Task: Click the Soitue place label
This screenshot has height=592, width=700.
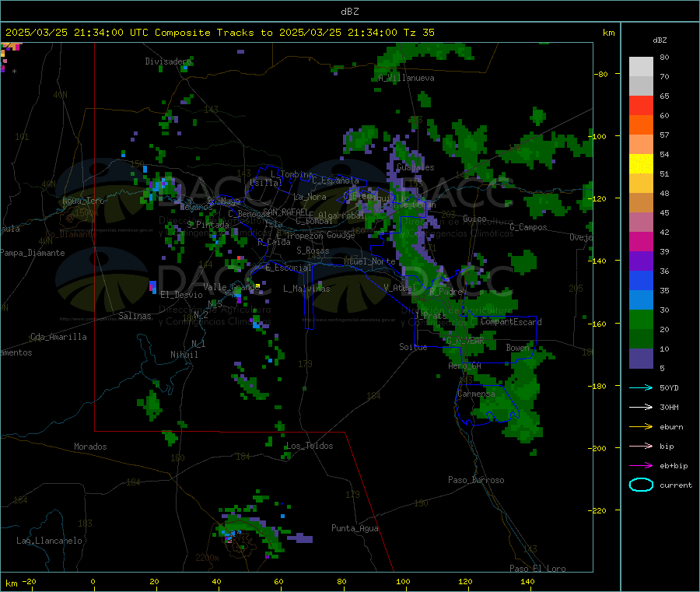Action: 413,347
